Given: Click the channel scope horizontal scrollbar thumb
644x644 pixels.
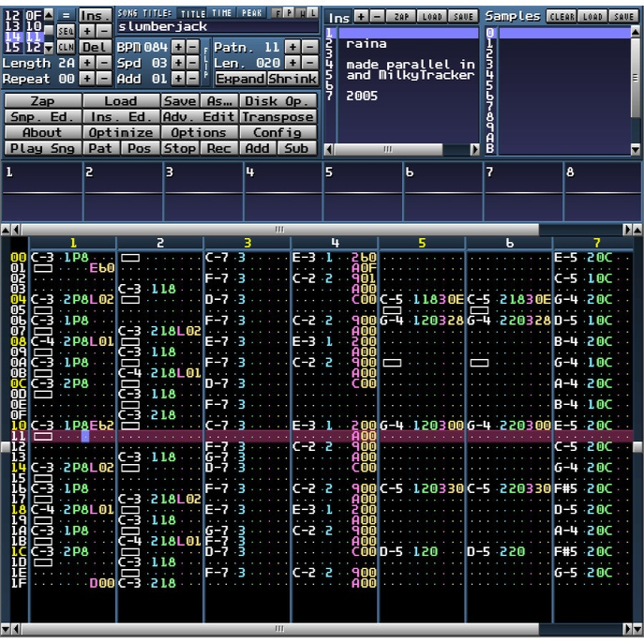Looking at the screenshot, I should pos(279,229).
